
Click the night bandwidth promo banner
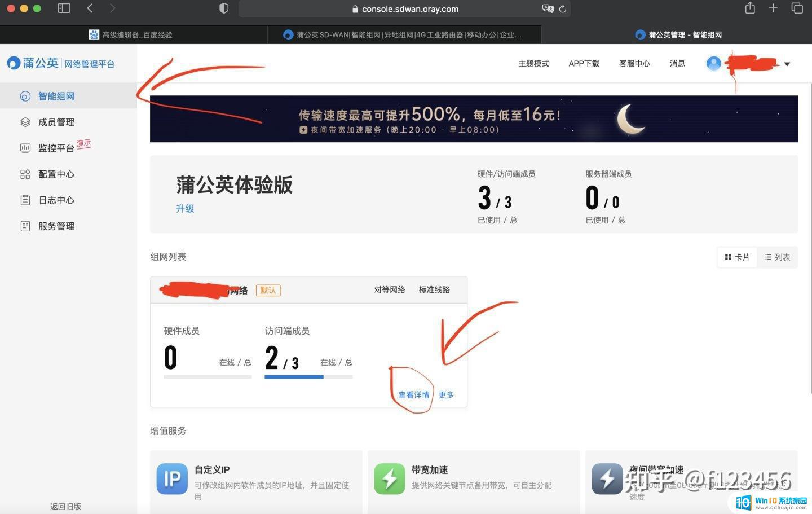click(x=474, y=118)
